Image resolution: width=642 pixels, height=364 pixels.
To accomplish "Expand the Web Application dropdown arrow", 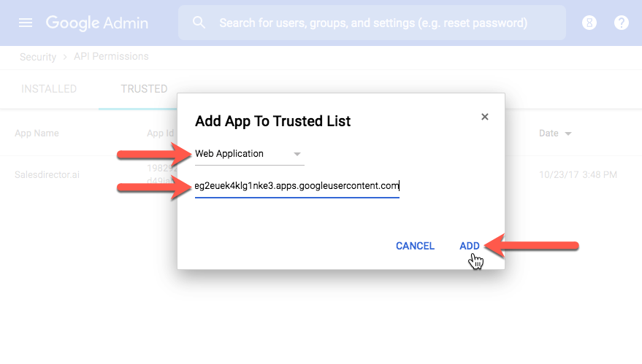I will (x=297, y=154).
